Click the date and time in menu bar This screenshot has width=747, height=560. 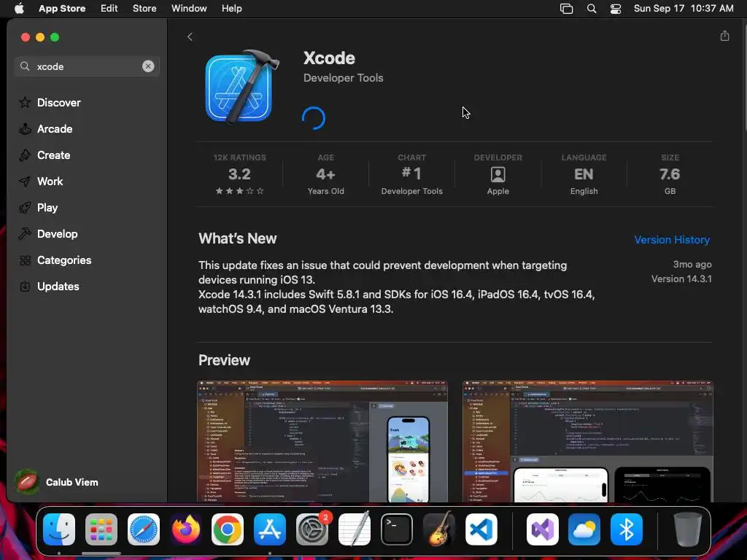tap(683, 9)
